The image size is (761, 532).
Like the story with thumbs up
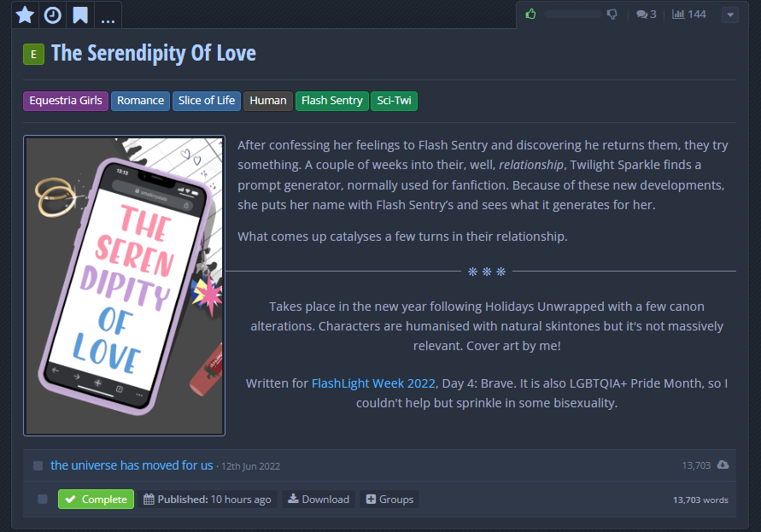coord(531,14)
